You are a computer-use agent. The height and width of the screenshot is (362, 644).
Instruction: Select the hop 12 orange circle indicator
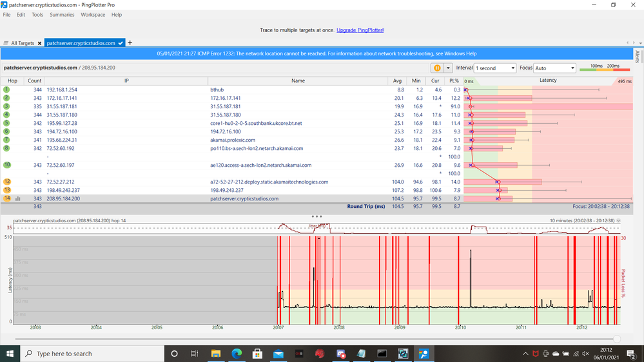(x=6, y=182)
